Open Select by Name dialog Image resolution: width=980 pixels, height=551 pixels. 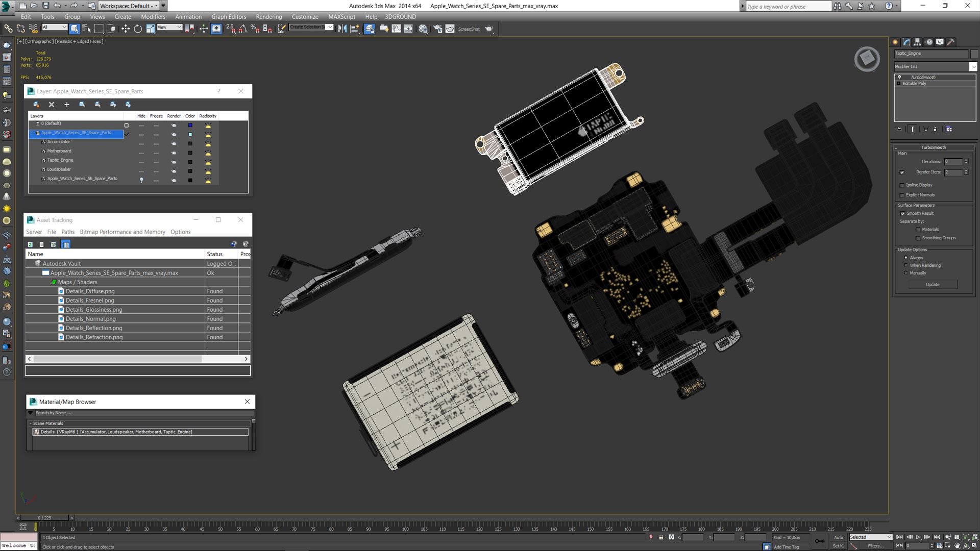(x=86, y=29)
